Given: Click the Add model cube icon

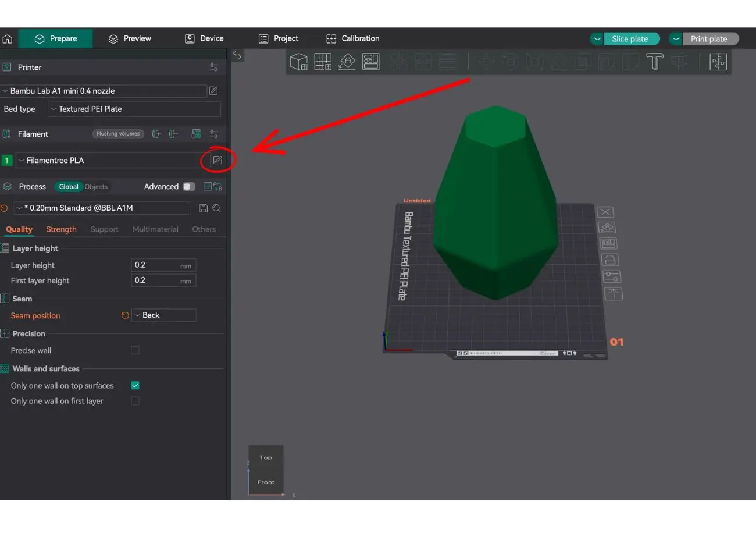Looking at the screenshot, I should 298,62.
